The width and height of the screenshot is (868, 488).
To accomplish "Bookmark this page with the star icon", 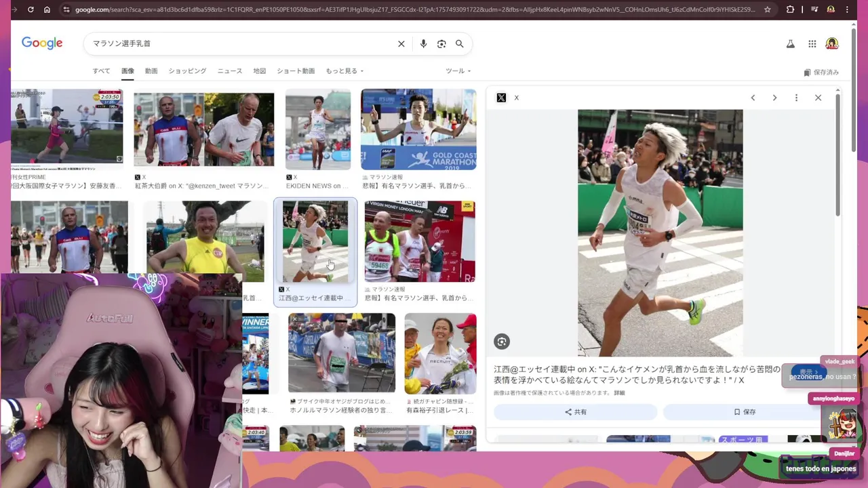I will tap(767, 9).
